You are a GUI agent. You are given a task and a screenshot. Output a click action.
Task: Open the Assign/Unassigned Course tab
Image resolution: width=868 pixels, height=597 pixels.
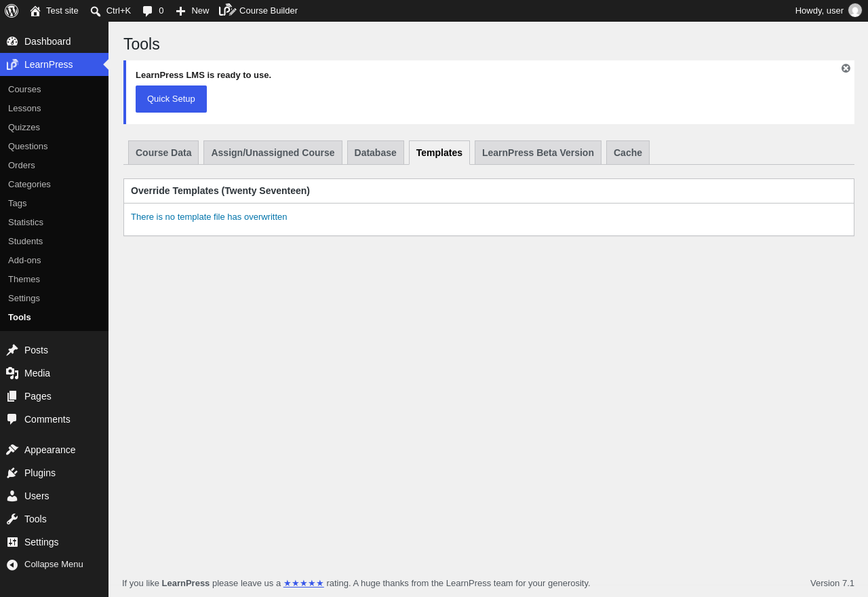(273, 153)
